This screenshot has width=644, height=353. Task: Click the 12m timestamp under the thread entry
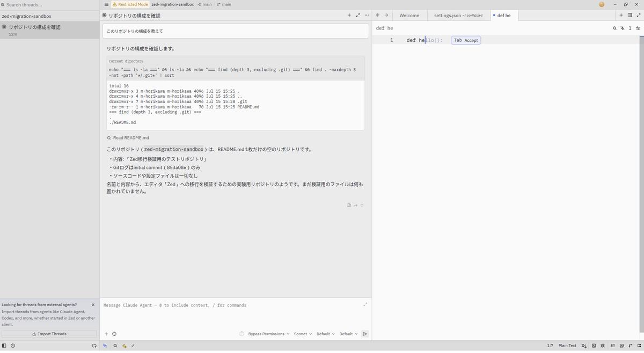point(13,34)
